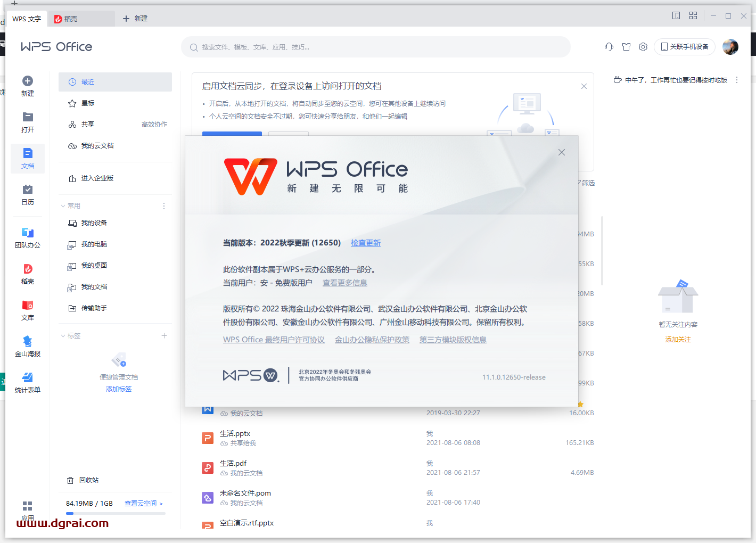Open the 日历 calendar icon
This screenshot has width=756, height=543.
pos(28,190)
